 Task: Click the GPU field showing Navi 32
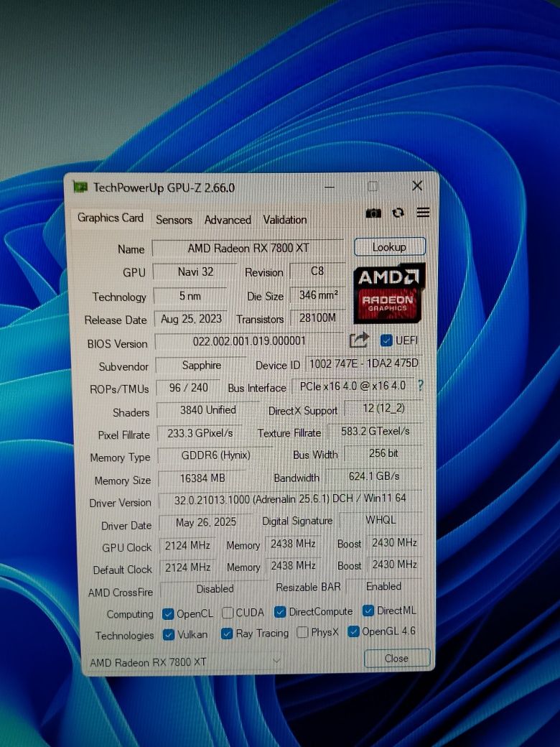(x=195, y=272)
